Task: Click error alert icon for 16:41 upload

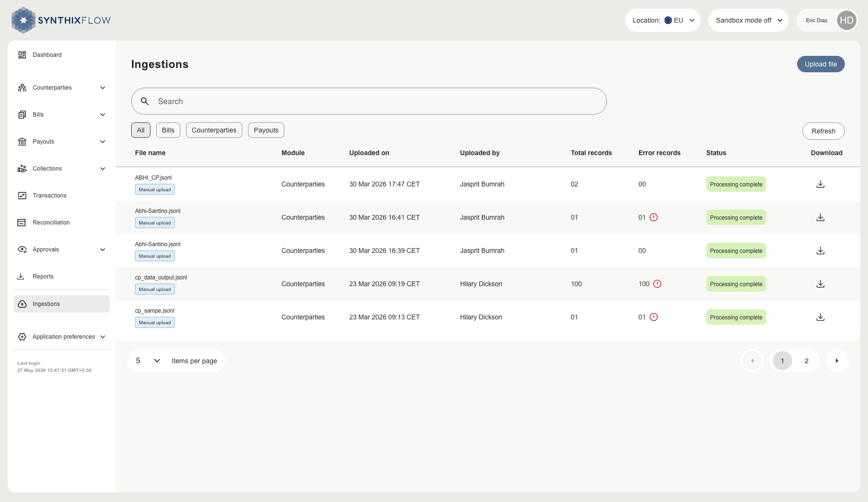Action: pos(653,217)
